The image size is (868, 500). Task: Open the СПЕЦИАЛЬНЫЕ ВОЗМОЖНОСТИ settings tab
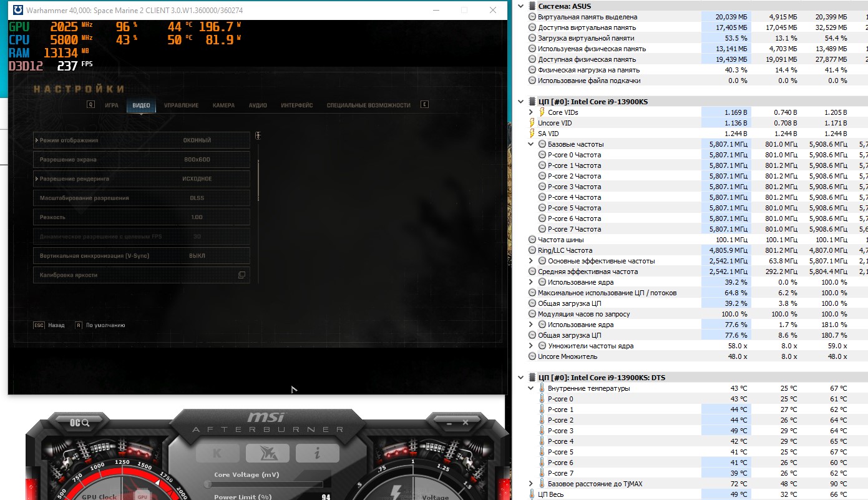[369, 105]
